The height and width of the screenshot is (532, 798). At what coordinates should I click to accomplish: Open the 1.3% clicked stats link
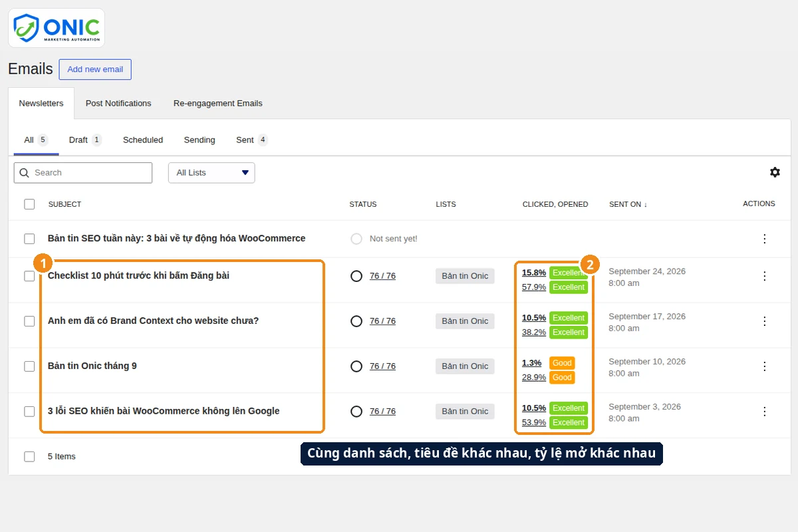(531, 363)
